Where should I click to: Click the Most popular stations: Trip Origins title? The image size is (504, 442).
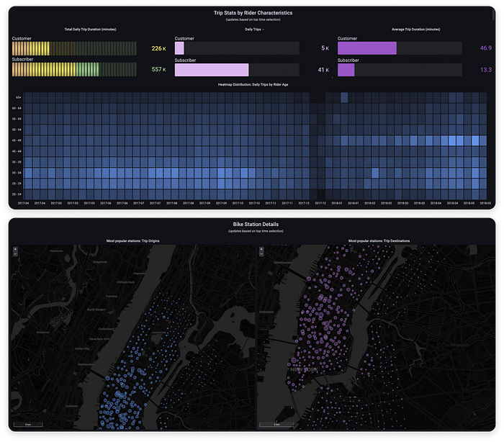point(132,240)
